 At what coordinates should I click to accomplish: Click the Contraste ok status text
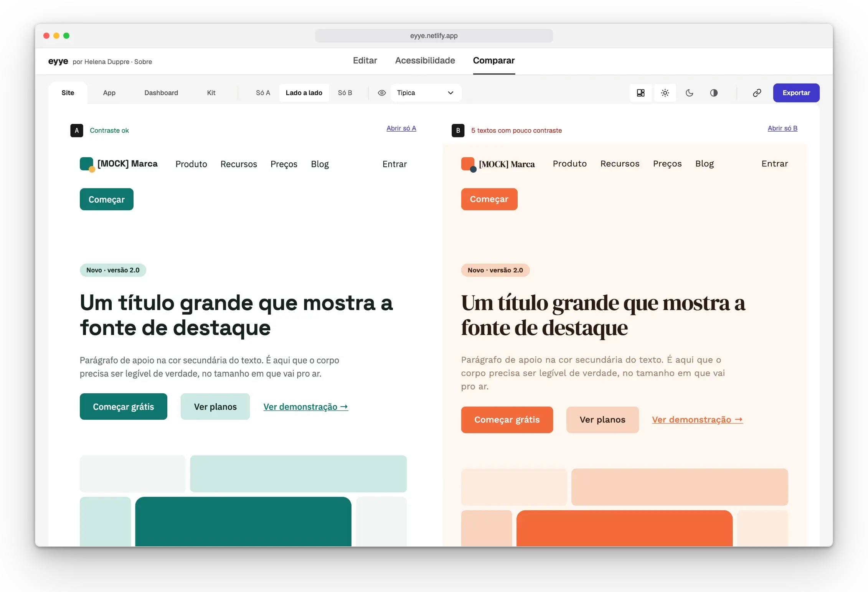point(109,130)
